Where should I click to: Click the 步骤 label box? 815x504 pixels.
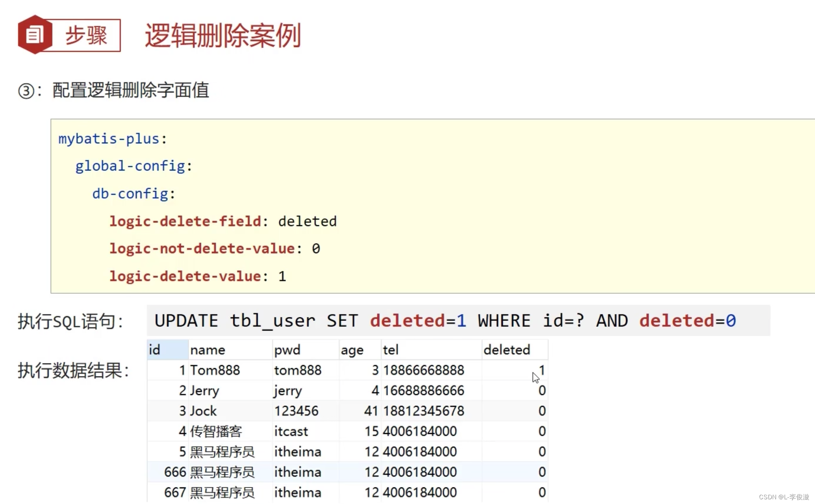point(86,35)
